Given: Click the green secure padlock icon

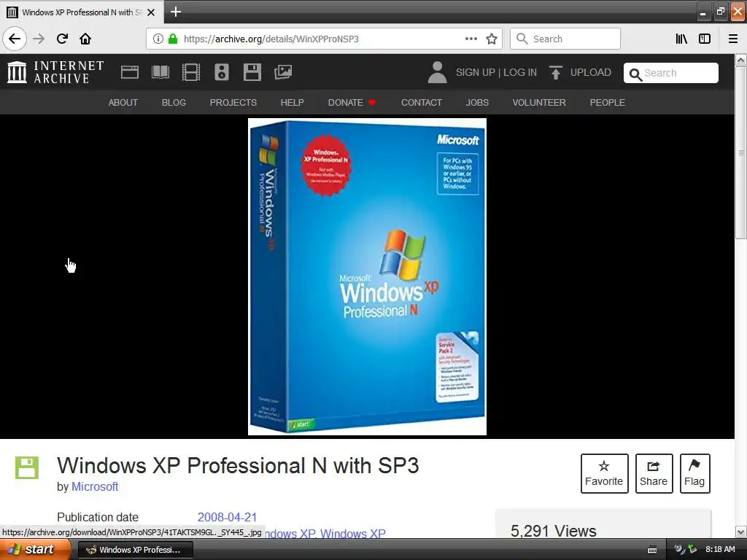Looking at the screenshot, I should click(x=173, y=39).
